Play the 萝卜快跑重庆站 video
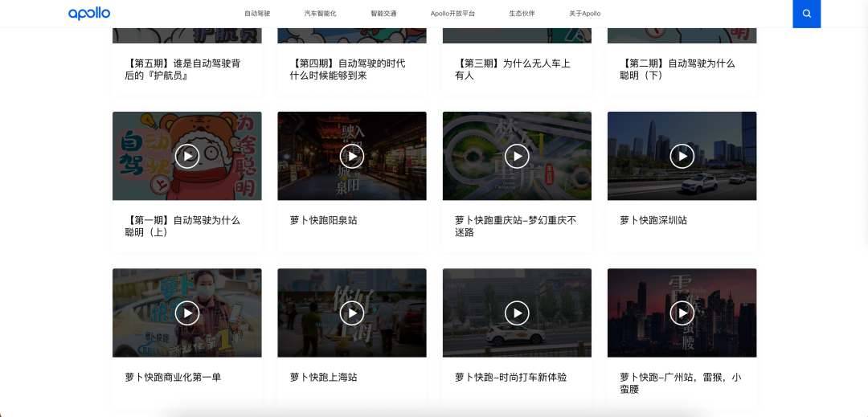 coord(517,156)
